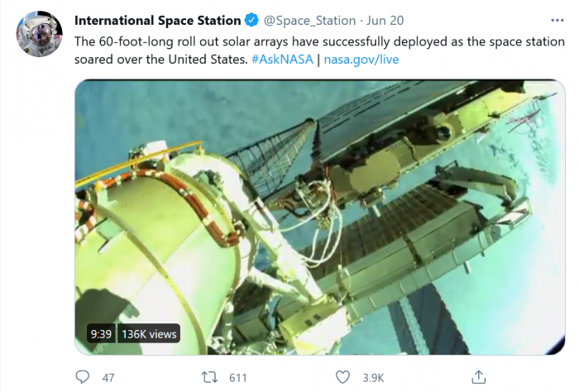Open the International Space Station avatar
The image size is (579, 392).
pos(39,35)
